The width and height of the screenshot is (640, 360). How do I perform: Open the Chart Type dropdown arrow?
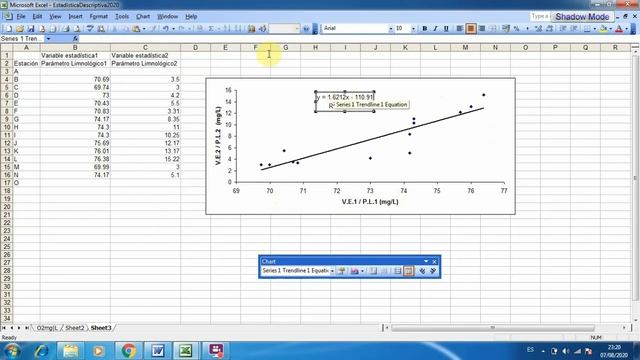(x=362, y=271)
